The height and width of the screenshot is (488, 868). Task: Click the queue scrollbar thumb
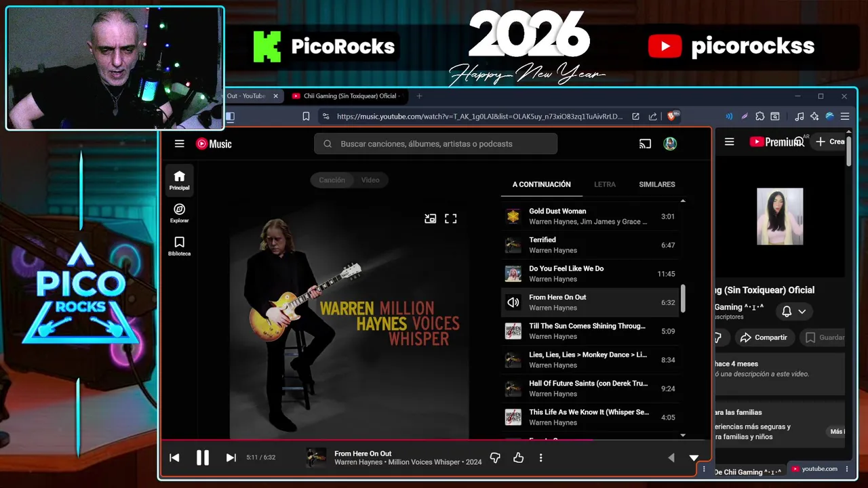coord(683,298)
